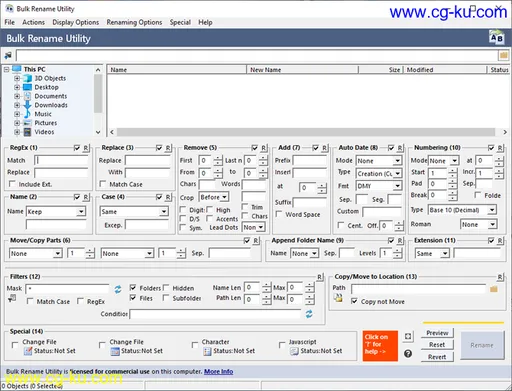Click the Preview button

tap(437, 333)
